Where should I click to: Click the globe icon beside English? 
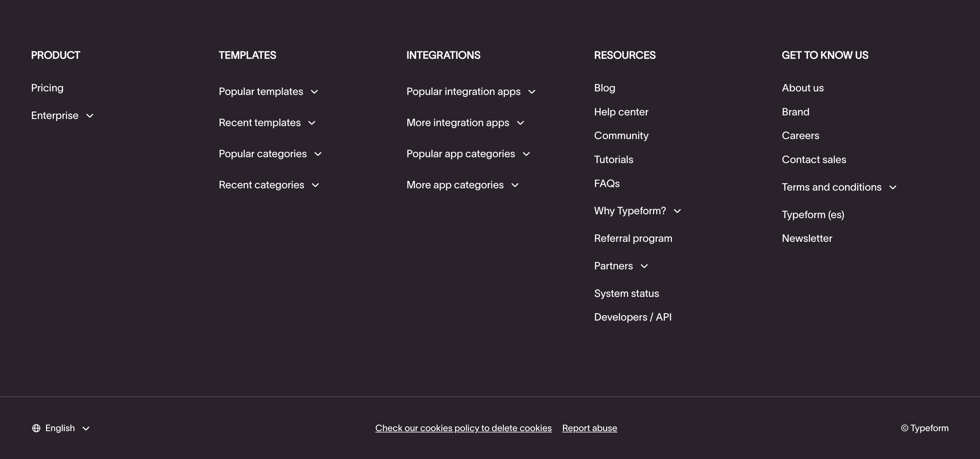tap(36, 428)
